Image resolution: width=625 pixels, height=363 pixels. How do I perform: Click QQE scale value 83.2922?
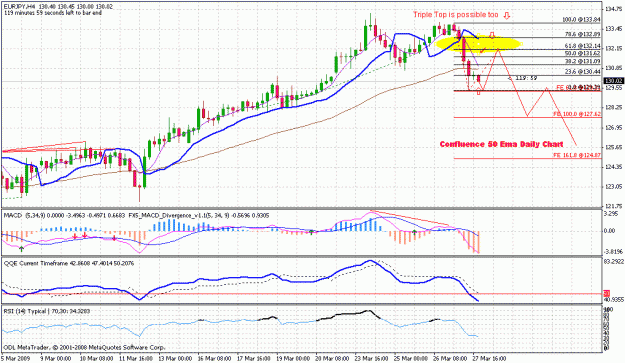(x=614, y=262)
